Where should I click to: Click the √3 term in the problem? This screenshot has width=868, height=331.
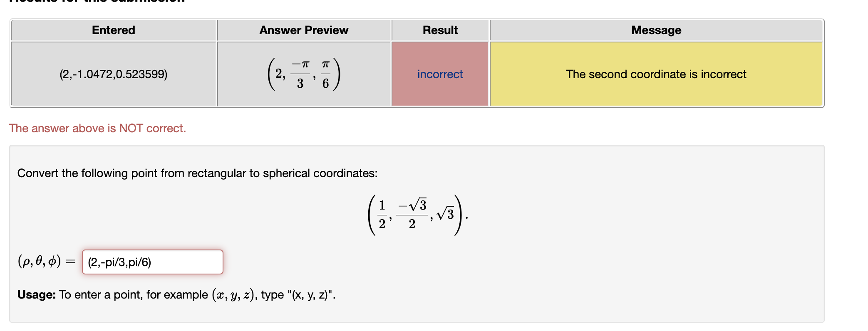(x=445, y=212)
